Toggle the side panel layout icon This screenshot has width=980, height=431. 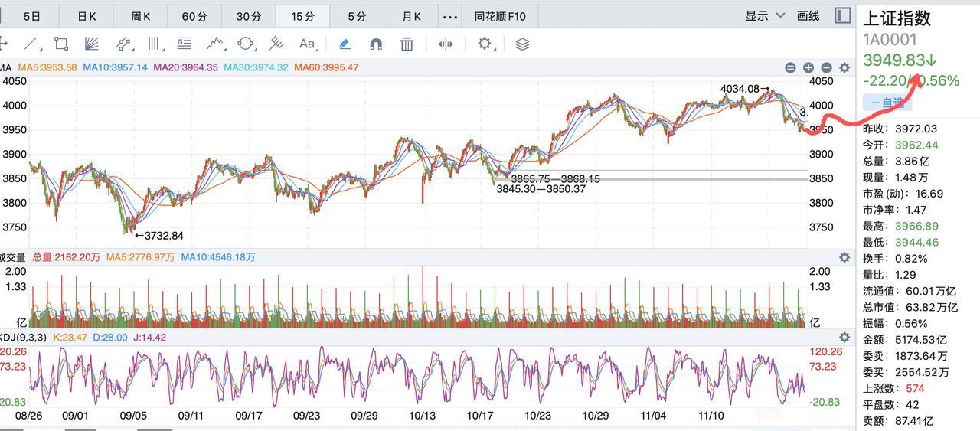tap(843, 15)
